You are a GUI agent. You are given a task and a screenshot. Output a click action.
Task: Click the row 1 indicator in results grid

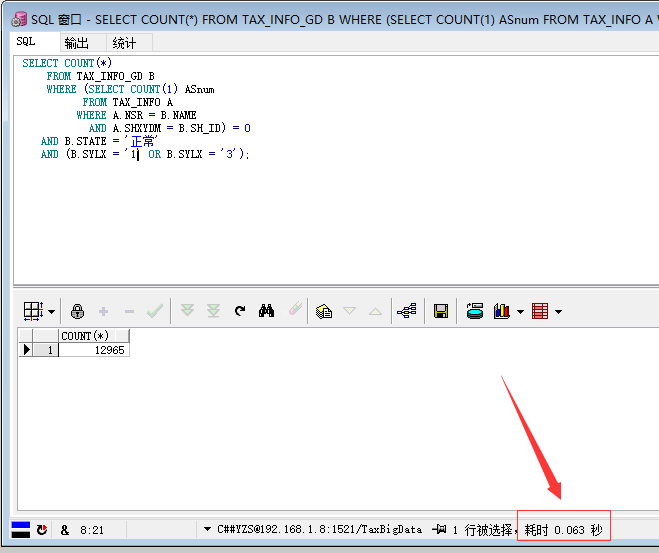click(45, 350)
